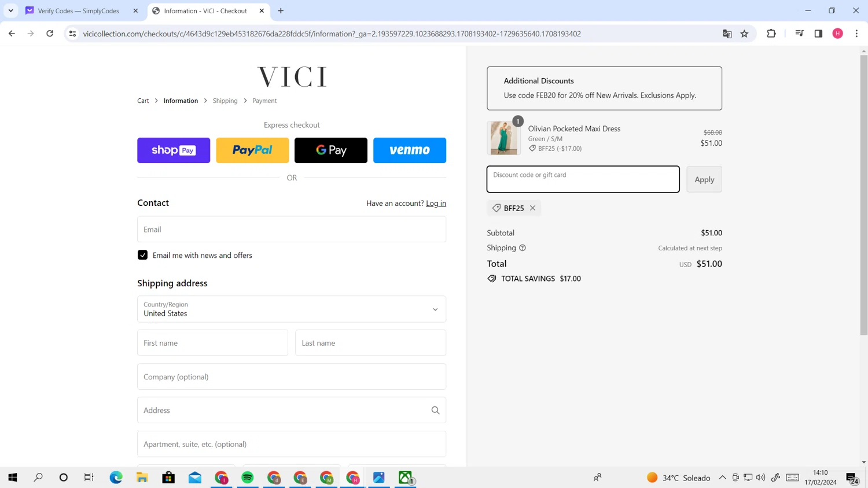Show hidden system tray icons
The image size is (868, 488).
(722, 478)
